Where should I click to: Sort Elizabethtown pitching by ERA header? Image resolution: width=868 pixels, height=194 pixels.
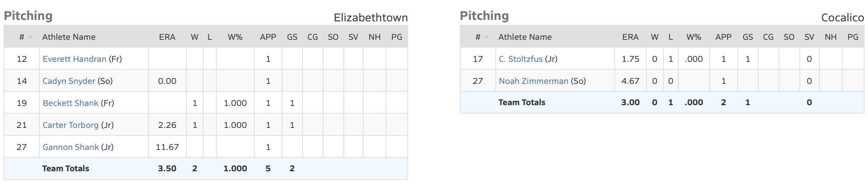pyautogui.click(x=167, y=37)
